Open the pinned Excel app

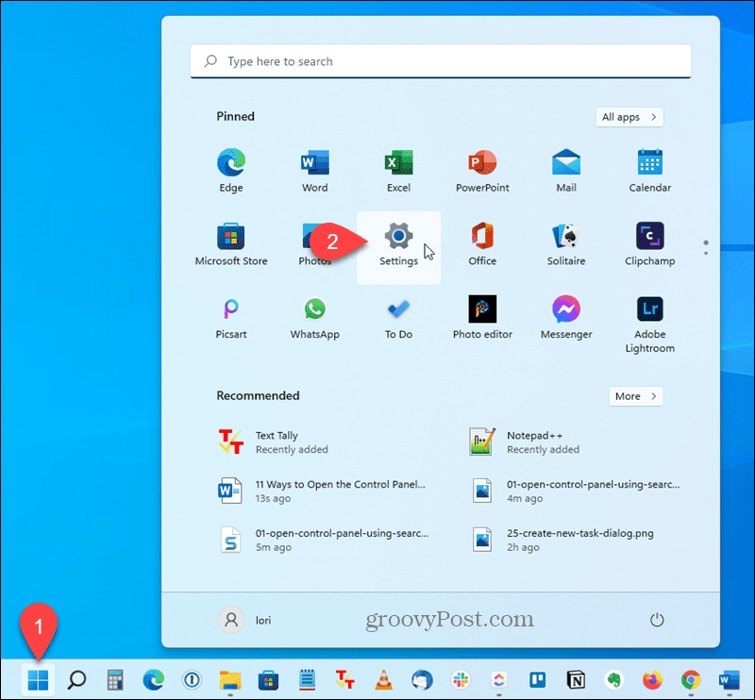pos(398,171)
